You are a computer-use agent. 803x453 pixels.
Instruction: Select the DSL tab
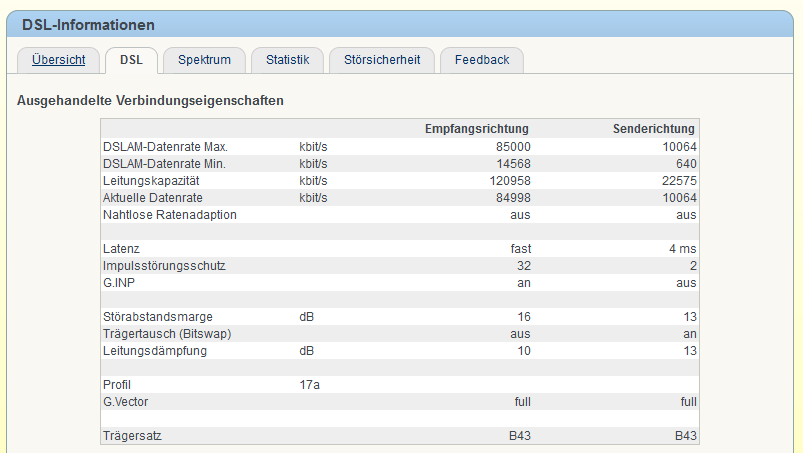[131, 60]
